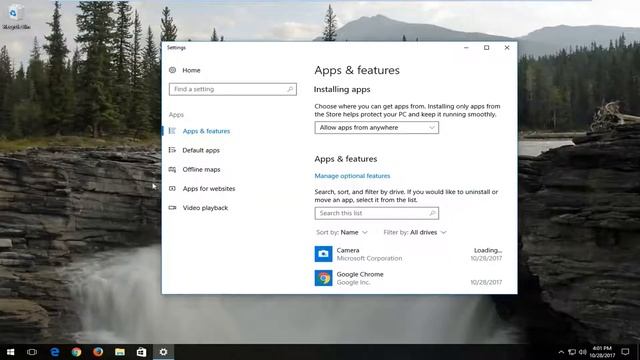The width and height of the screenshot is (640, 360).
Task: Click the Microsoft Corporation publisher text
Action: pos(369,258)
